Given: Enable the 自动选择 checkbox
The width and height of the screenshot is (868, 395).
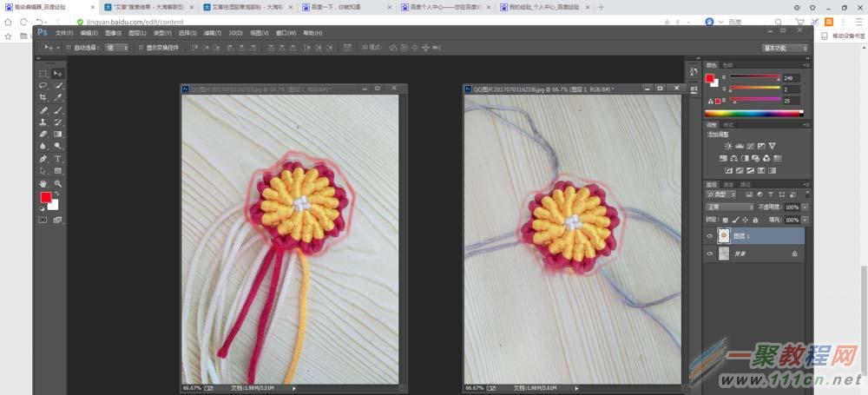Looking at the screenshot, I should [69, 48].
